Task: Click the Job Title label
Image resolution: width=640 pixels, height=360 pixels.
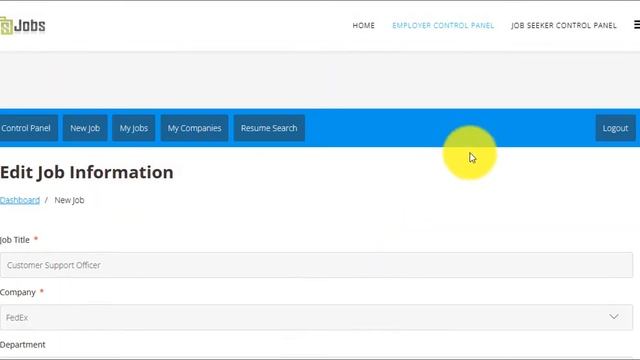Action: pyautogui.click(x=15, y=240)
